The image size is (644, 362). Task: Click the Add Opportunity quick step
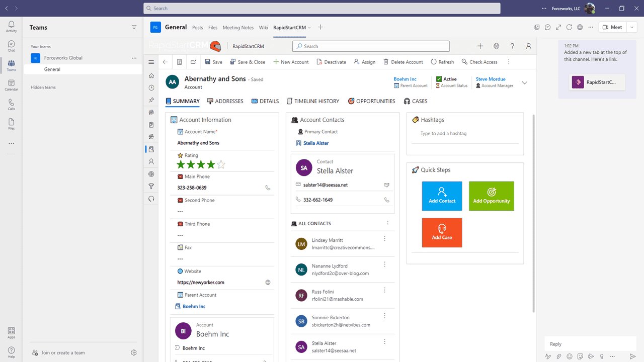pyautogui.click(x=491, y=196)
